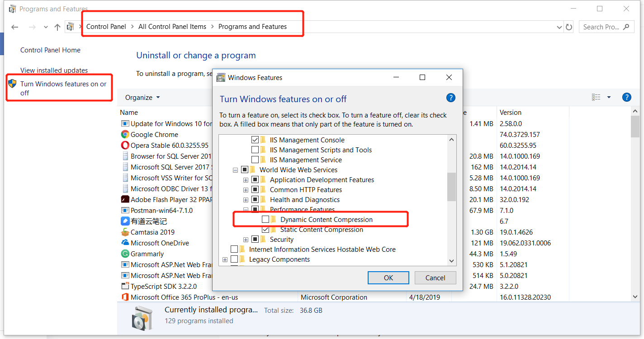Image resolution: width=644 pixels, height=339 pixels.
Task: Open the Organize dropdown menu
Action: [x=142, y=98]
